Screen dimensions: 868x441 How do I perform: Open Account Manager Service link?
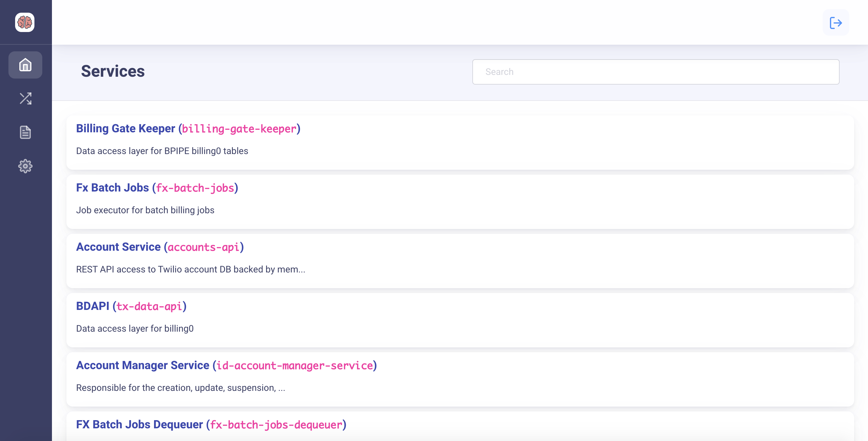coord(227,365)
